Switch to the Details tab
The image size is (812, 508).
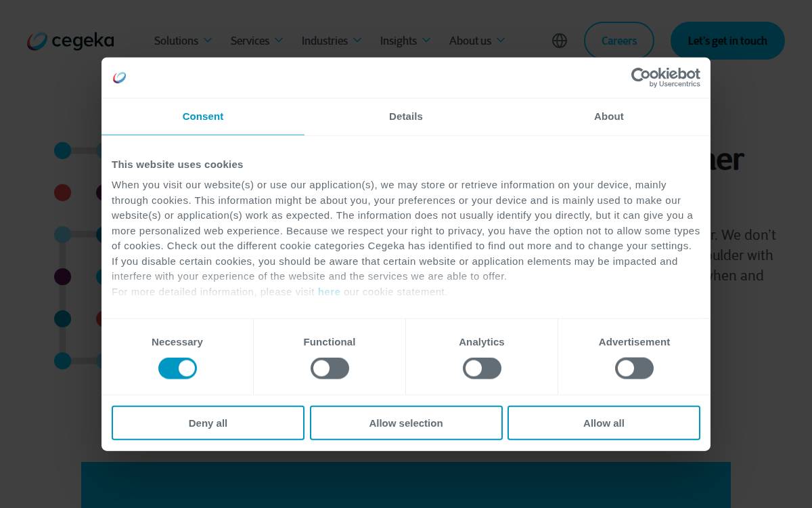[x=406, y=117]
